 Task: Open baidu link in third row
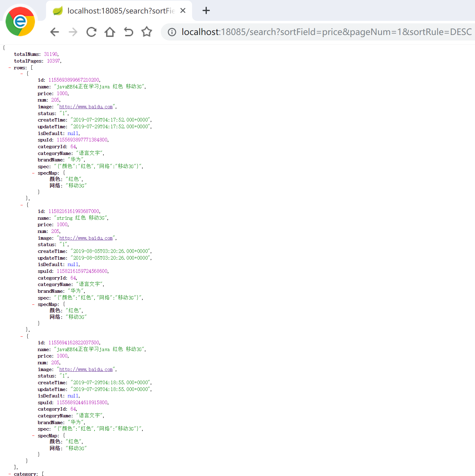pos(86,370)
